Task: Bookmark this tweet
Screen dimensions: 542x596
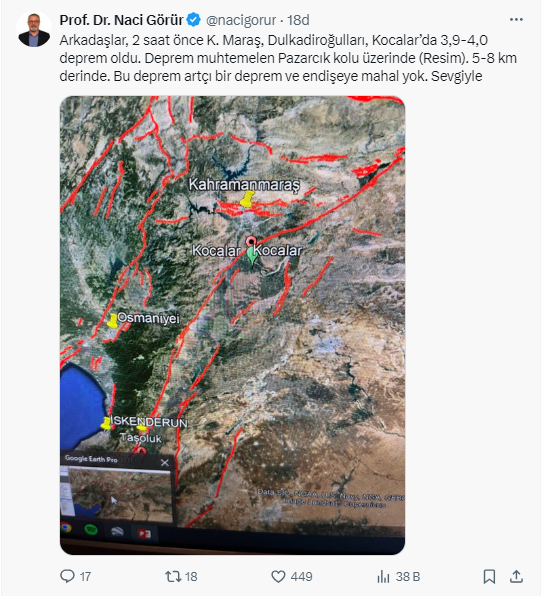Action: [489, 576]
